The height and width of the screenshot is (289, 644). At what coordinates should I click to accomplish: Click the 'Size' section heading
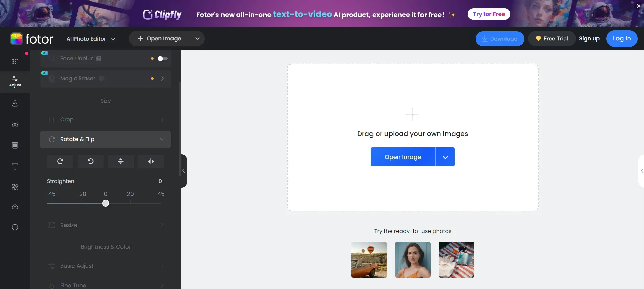pyautogui.click(x=106, y=101)
